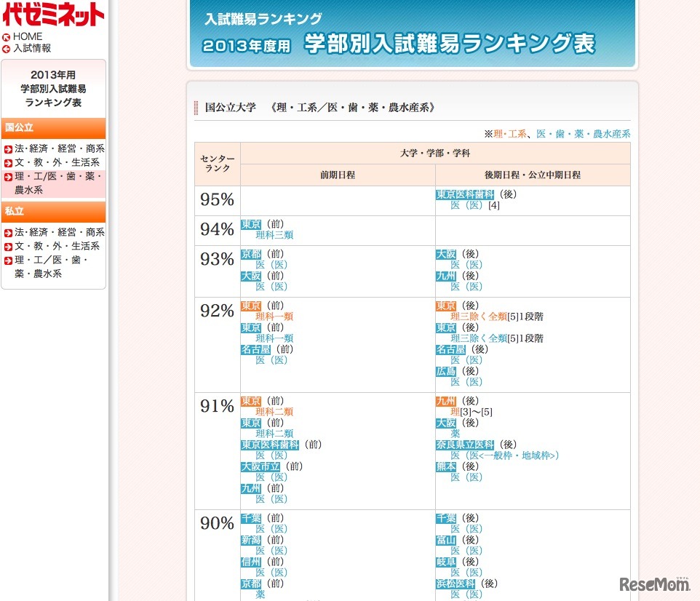Click arrow icon next to 国公立 文・教・外・生活系
Viewport: 700px width, 601px height.
8,163
